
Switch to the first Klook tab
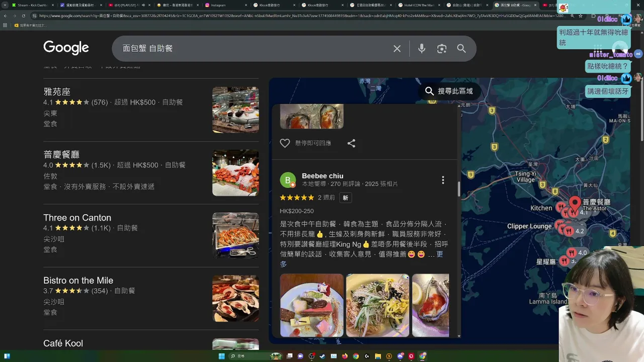pyautogui.click(x=274, y=5)
